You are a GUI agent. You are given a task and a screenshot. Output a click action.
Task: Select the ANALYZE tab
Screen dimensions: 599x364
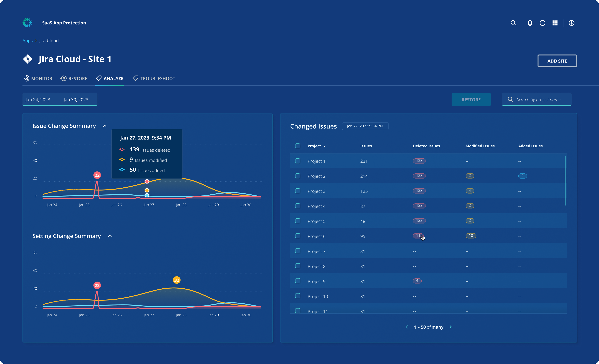pos(110,78)
